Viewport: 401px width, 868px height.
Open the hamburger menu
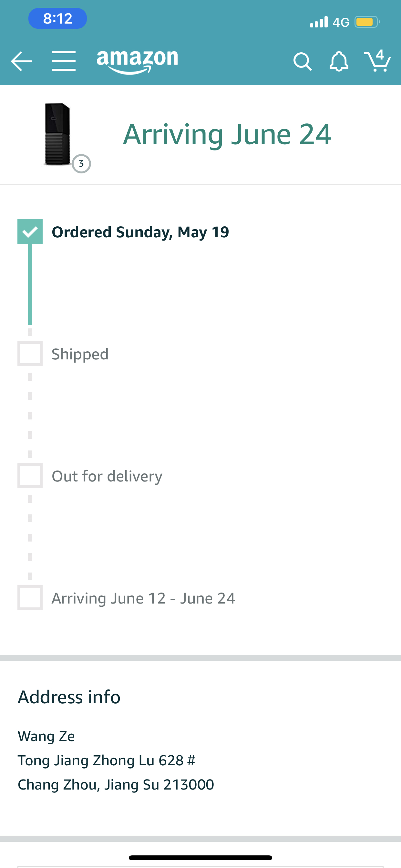pyautogui.click(x=64, y=61)
